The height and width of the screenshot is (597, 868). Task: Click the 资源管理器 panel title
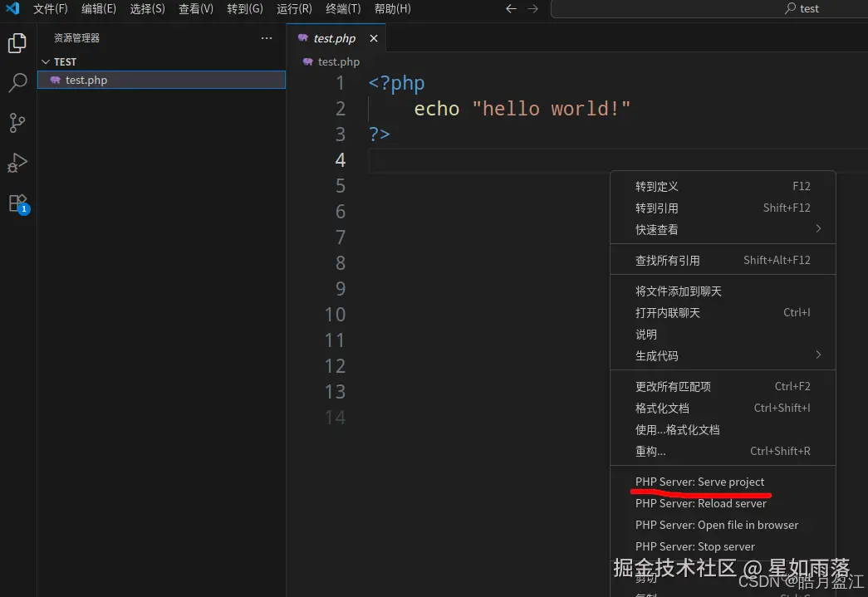tap(76, 37)
